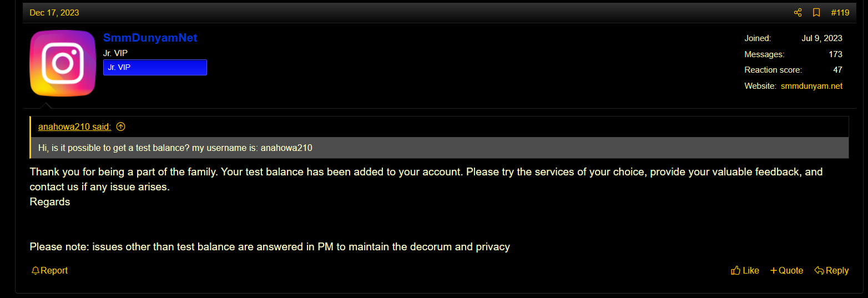Viewport: 868px width, 298px height.
Task: Click the reply arrow icon
Action: pos(819,271)
